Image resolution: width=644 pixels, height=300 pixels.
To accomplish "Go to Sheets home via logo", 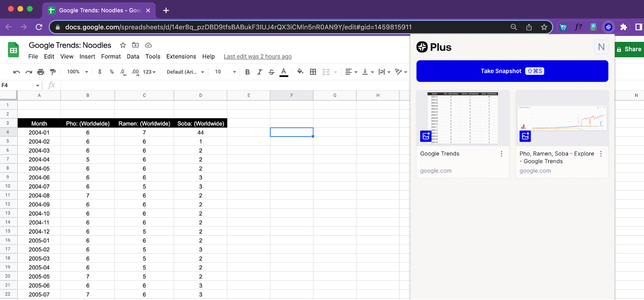I will [13, 50].
